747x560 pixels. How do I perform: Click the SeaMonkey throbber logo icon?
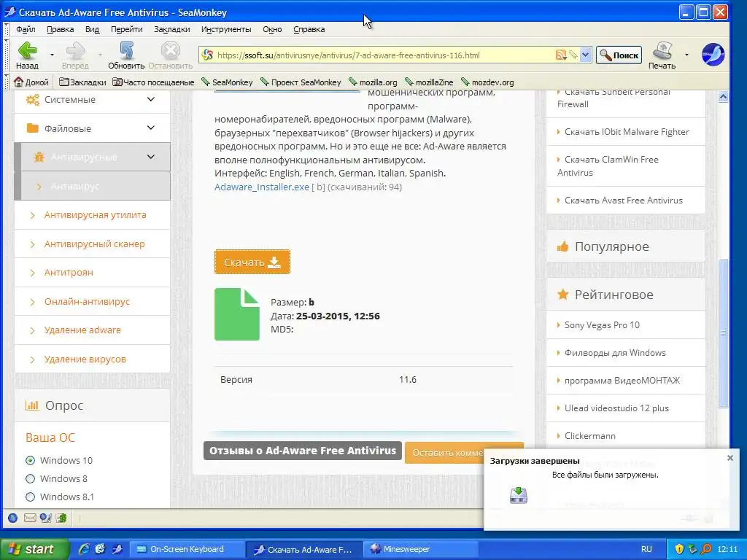713,54
